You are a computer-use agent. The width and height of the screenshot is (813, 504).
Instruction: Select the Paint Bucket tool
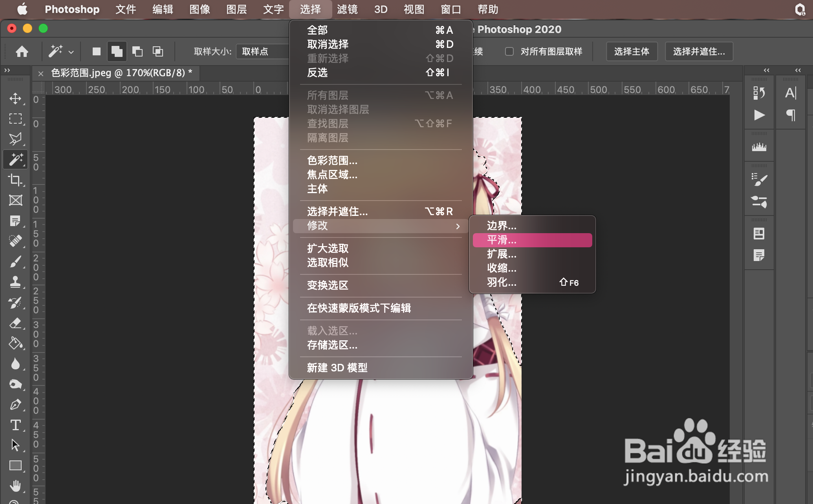(x=15, y=343)
